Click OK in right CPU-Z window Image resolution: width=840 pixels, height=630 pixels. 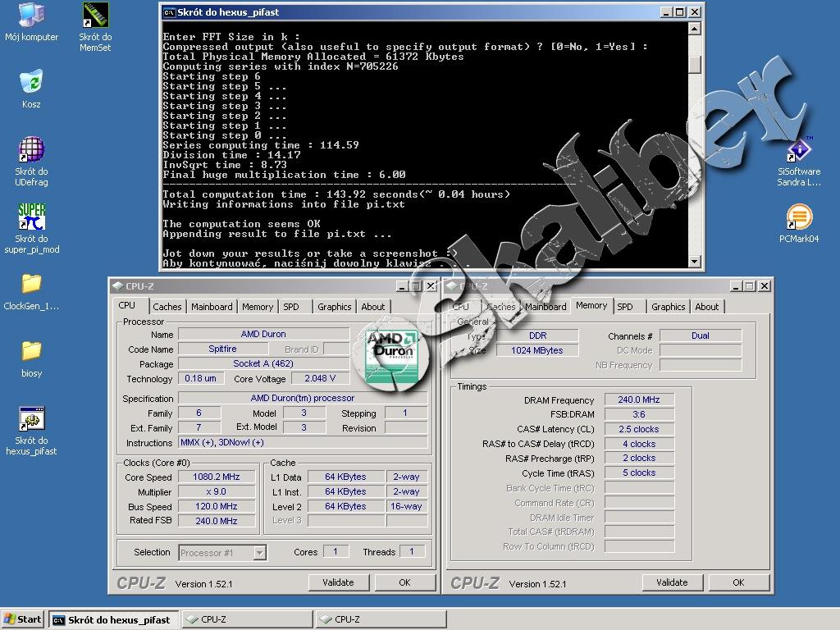[x=739, y=582]
